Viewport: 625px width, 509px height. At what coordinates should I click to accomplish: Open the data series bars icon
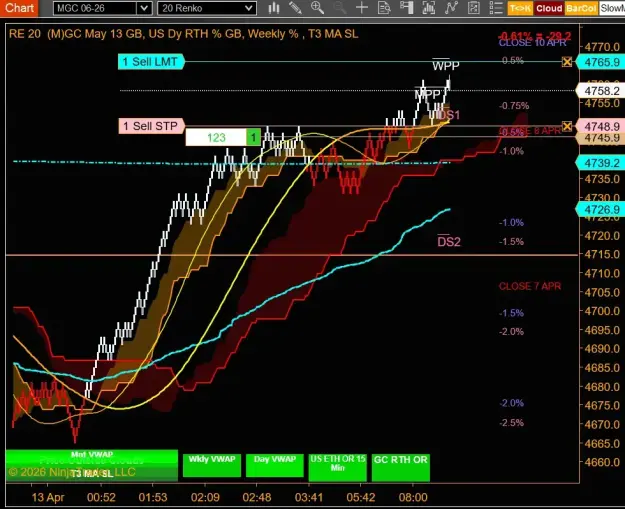pyautogui.click(x=428, y=8)
